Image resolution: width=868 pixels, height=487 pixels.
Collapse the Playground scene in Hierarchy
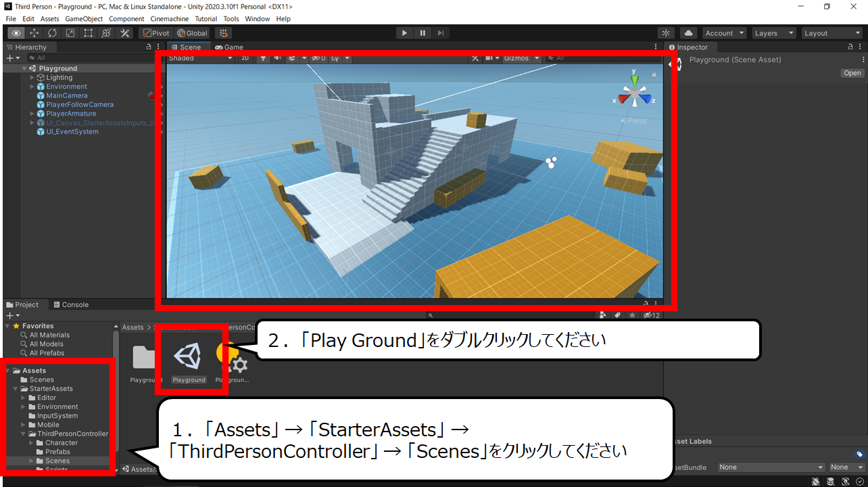24,68
